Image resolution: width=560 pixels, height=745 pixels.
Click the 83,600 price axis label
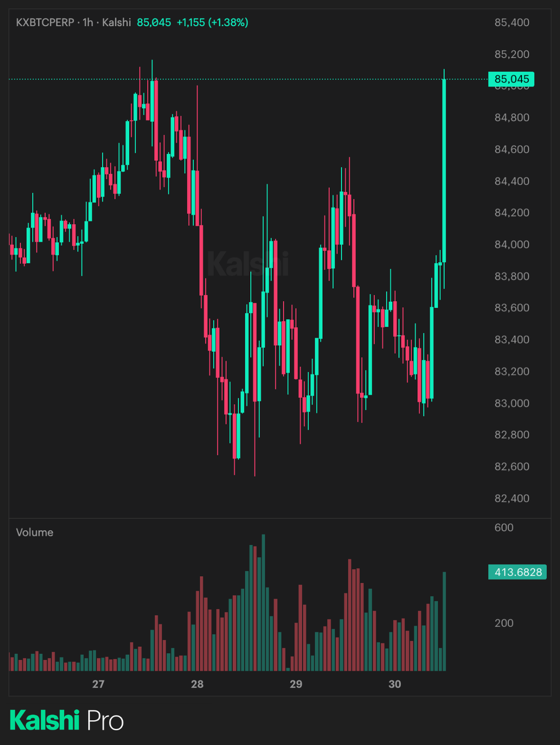(512, 307)
